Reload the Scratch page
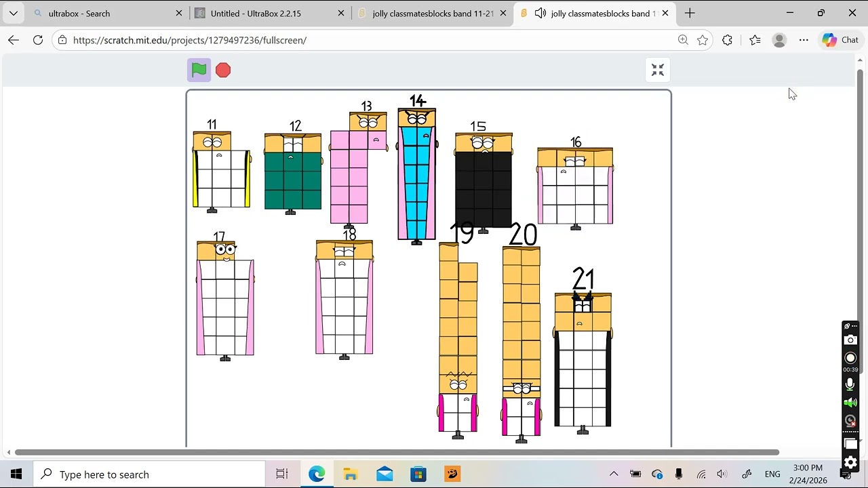868x488 pixels. click(x=38, y=40)
